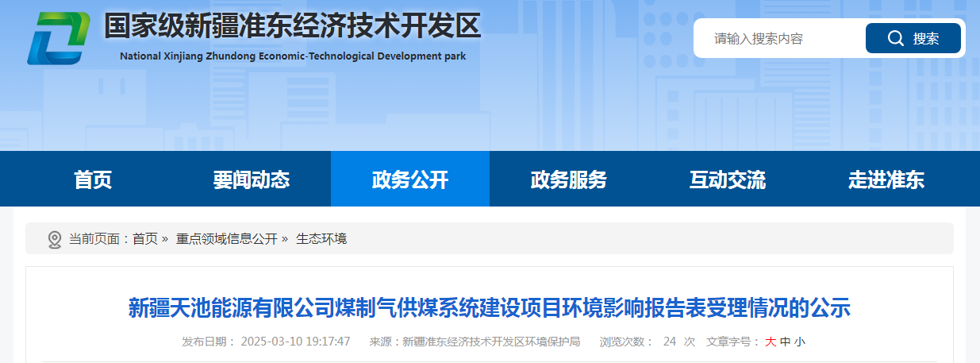Click 首页 link in breadcrumb
Viewport: 980px width, 363px height.
tap(144, 238)
